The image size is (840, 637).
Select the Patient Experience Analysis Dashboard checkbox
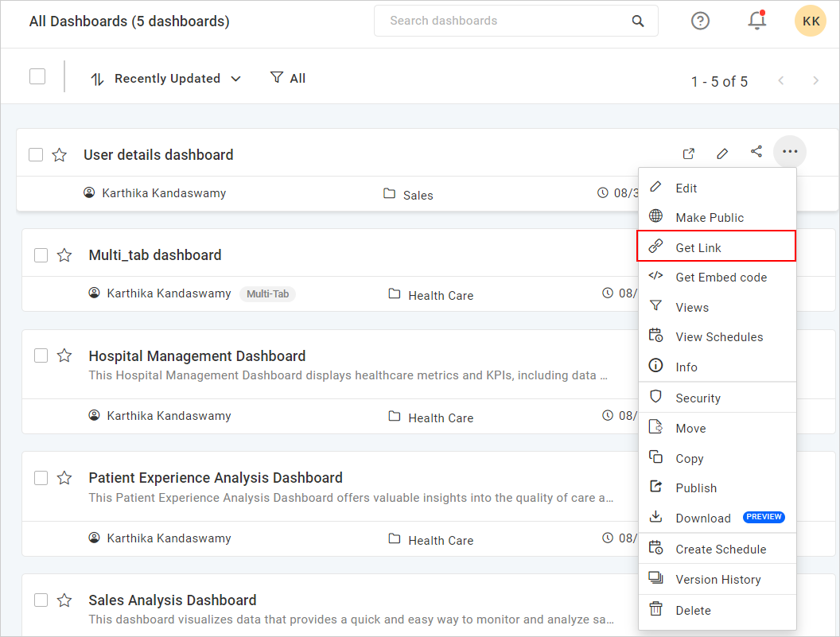(x=41, y=477)
